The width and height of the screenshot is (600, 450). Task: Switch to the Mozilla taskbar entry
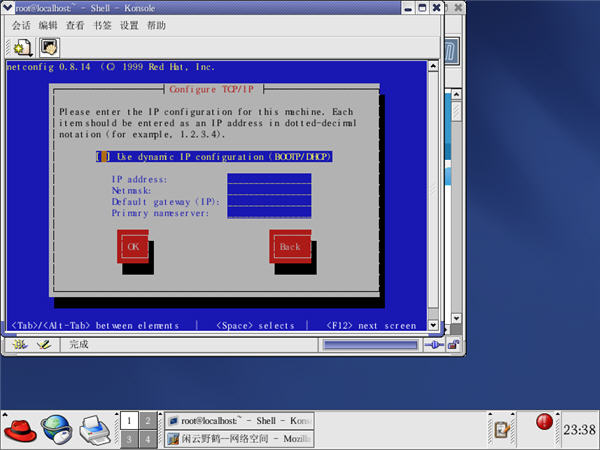[240, 439]
